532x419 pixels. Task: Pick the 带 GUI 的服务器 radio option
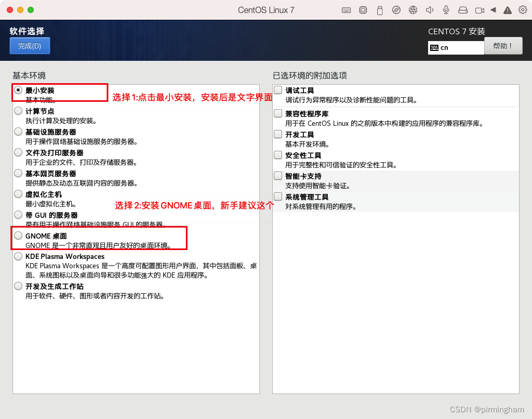(18, 215)
